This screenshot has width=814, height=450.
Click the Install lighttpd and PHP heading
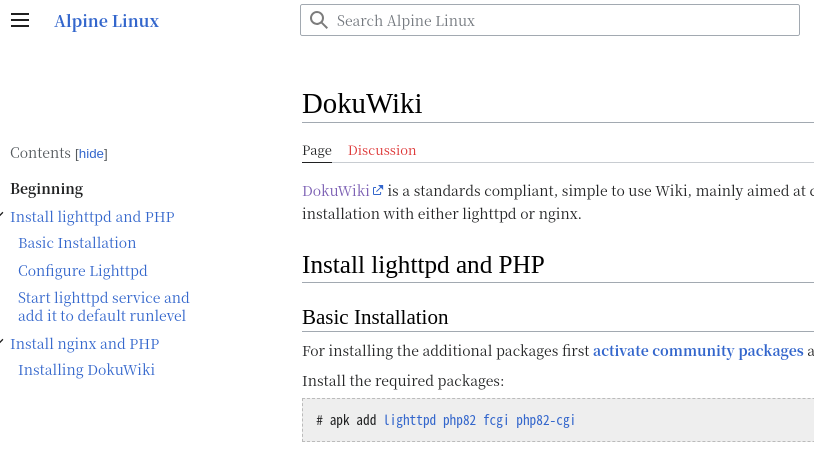423,265
